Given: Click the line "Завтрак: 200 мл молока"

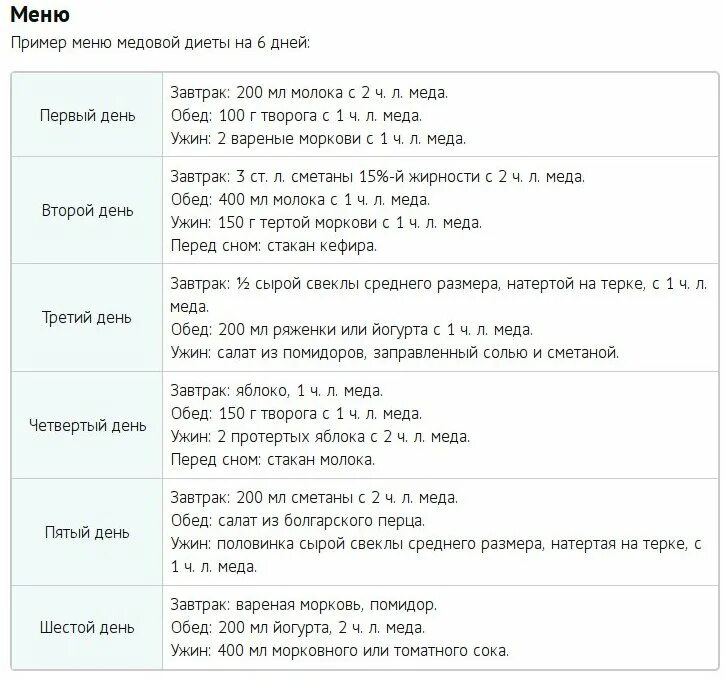Looking at the screenshot, I should pos(309,93).
